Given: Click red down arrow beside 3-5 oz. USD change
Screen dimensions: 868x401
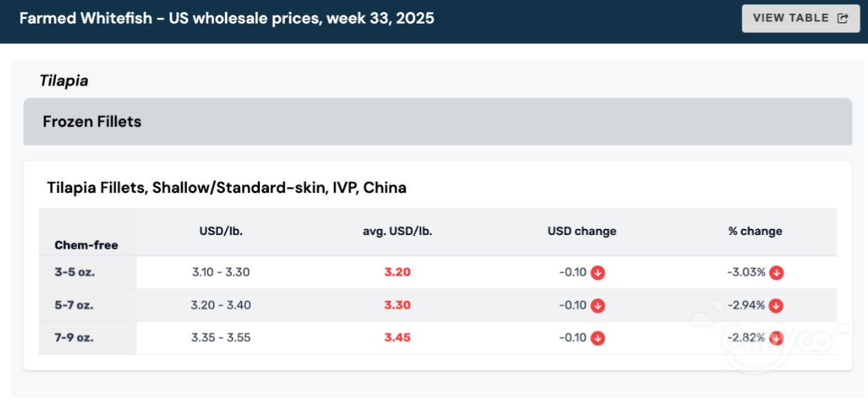Looking at the screenshot, I should pyautogui.click(x=598, y=272).
